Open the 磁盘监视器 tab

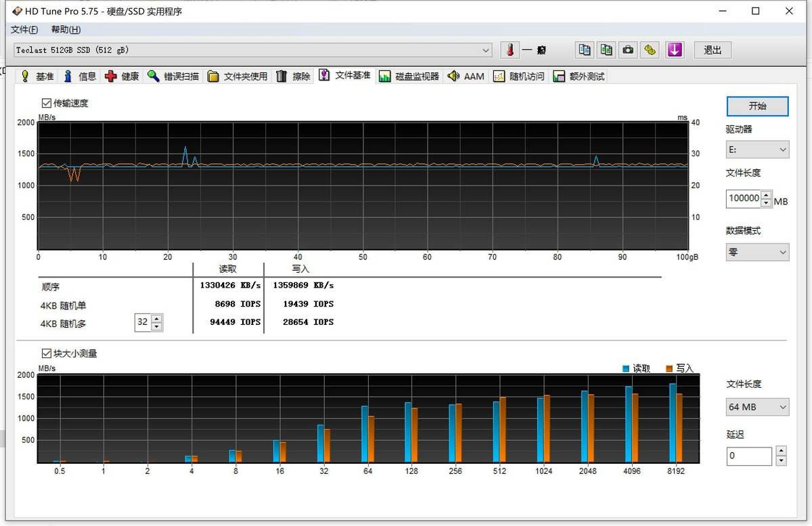tap(409, 76)
